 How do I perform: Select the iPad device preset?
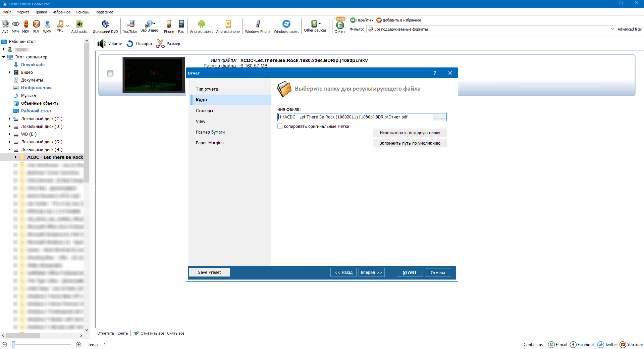point(181,27)
